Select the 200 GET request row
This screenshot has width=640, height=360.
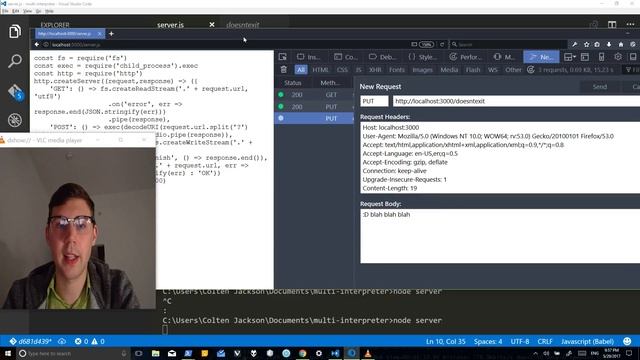314,95
